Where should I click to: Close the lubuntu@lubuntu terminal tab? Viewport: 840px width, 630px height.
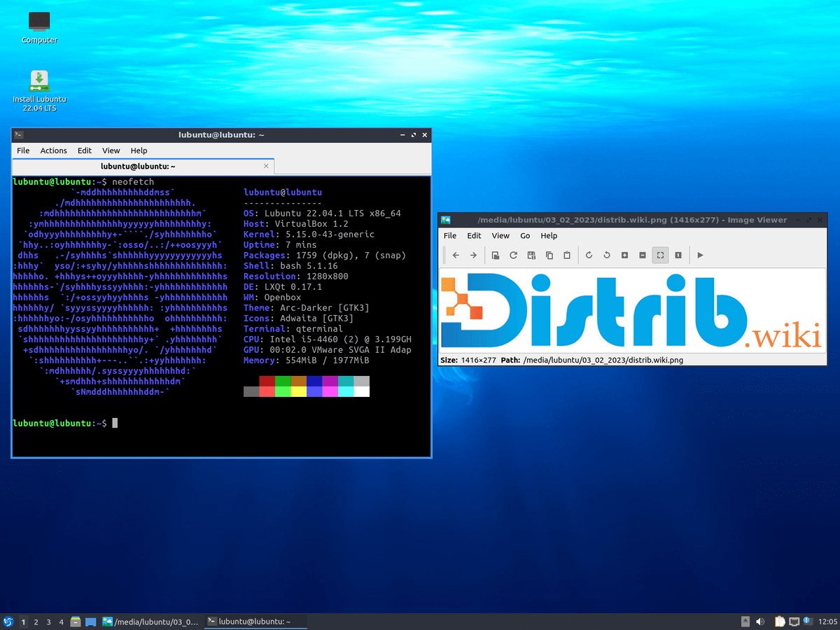[266, 167]
